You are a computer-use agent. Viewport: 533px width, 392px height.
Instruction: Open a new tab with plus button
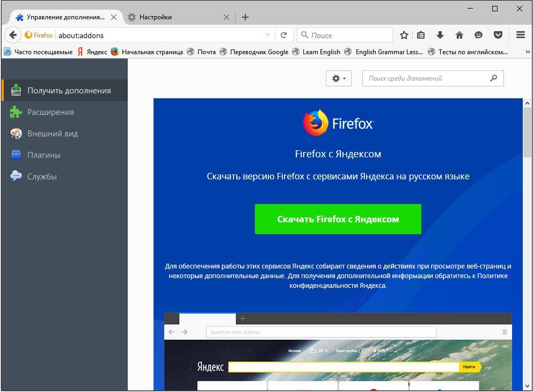pyautogui.click(x=245, y=17)
